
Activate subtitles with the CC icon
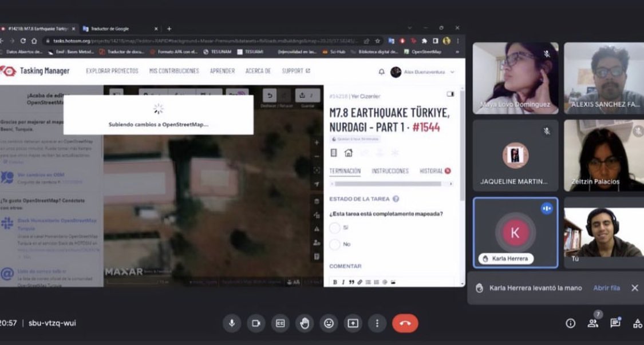pos(279,323)
